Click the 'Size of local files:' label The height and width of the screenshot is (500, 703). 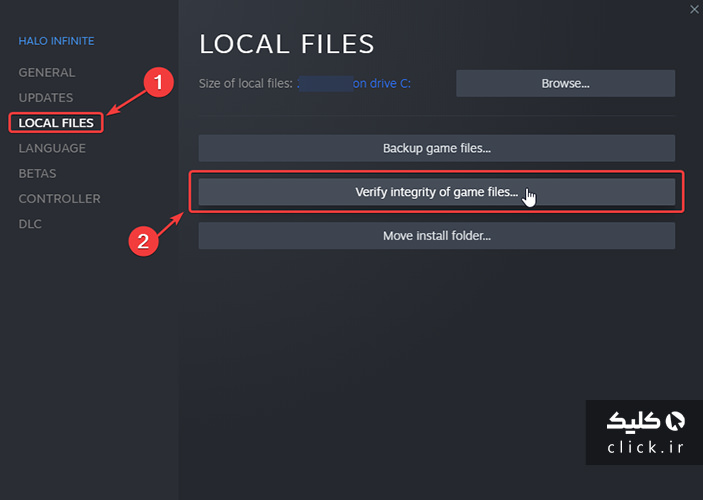pyautogui.click(x=246, y=83)
